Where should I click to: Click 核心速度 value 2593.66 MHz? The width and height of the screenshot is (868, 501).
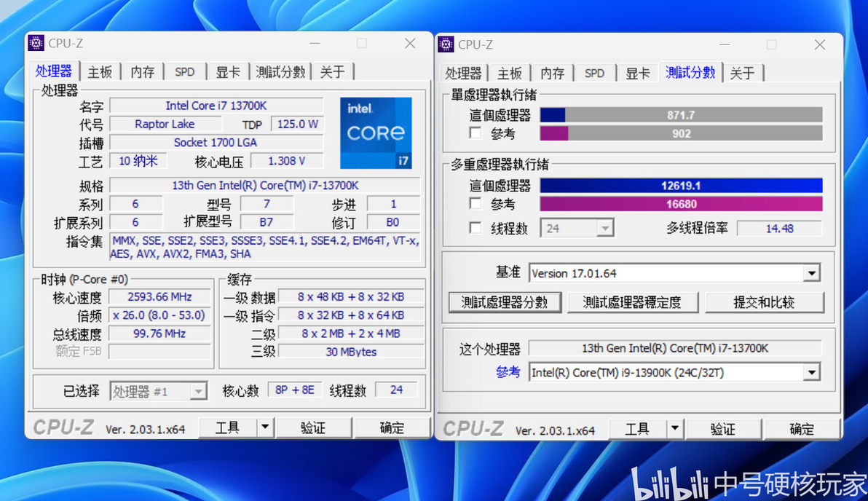(x=159, y=296)
